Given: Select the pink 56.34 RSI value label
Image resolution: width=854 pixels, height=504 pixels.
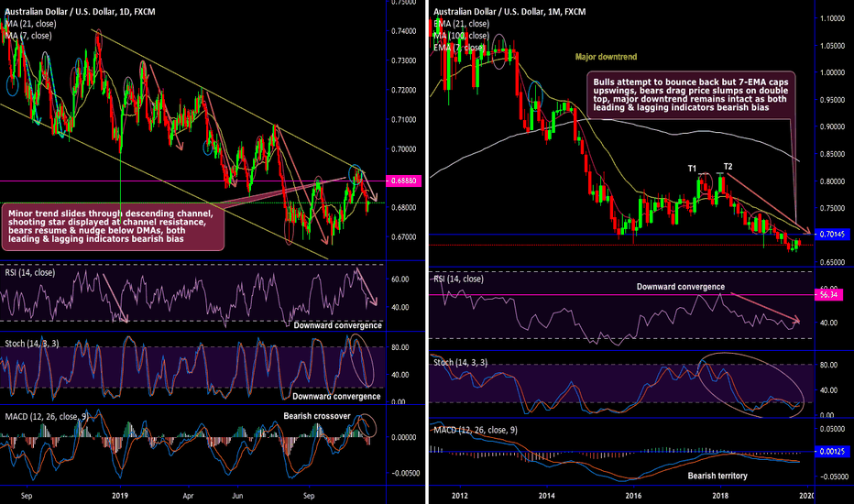Looking at the screenshot, I should 832,294.
